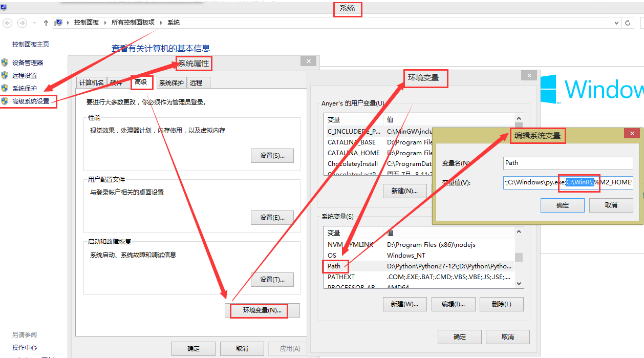Select the OS system variable row

click(420, 255)
